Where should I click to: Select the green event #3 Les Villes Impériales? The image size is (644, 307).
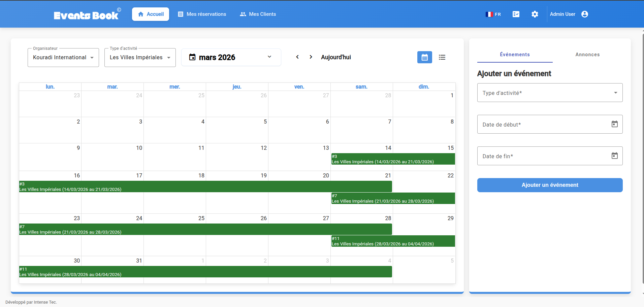pos(393,159)
